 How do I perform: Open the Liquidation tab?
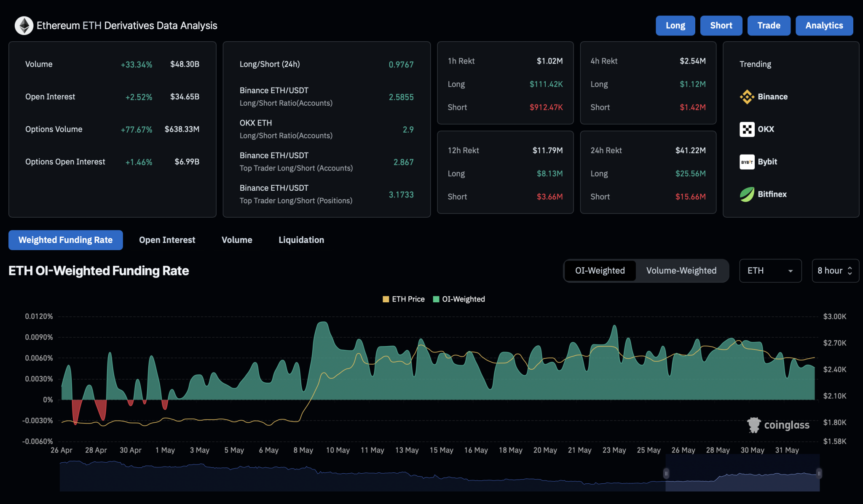(301, 240)
